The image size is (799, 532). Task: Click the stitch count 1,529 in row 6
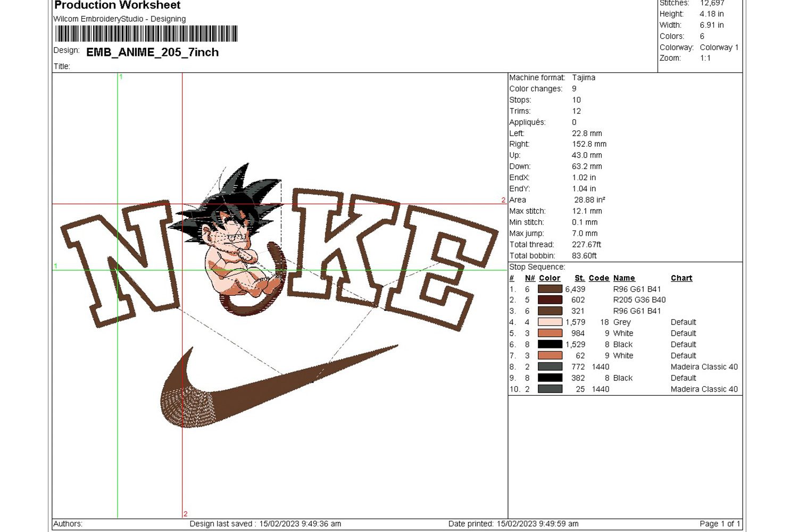coord(575,345)
